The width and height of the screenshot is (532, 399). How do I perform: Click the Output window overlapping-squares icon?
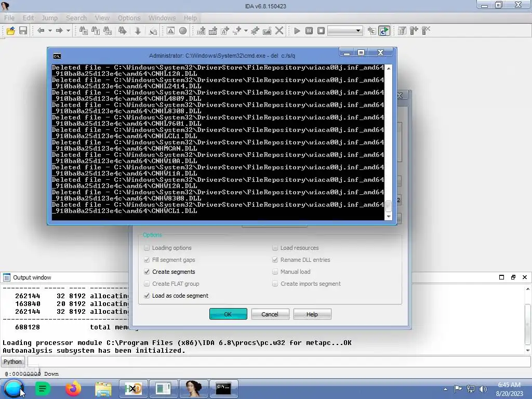[x=513, y=277]
